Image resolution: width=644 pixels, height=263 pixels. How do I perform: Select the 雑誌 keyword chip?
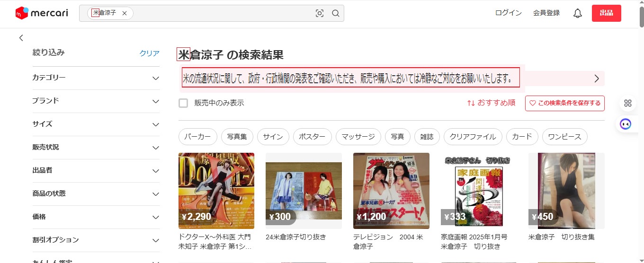pos(427,137)
